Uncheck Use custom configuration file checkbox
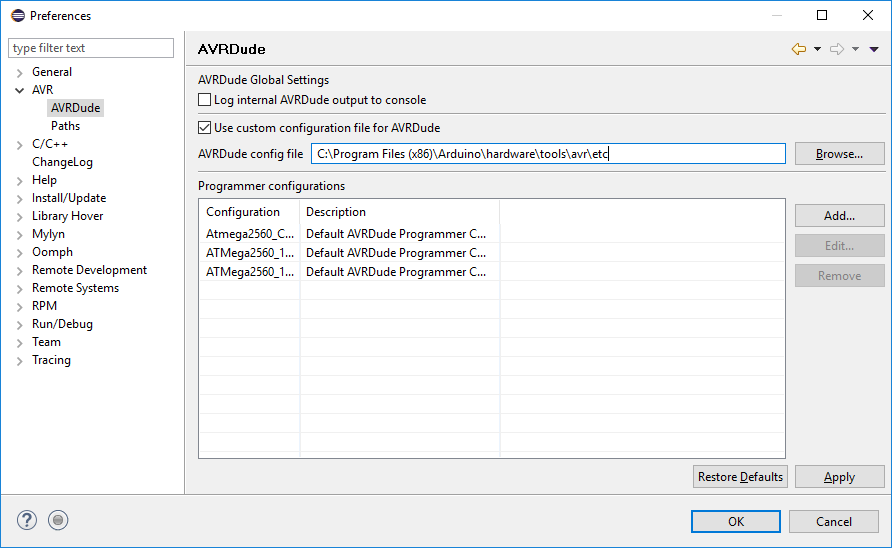 [x=204, y=127]
